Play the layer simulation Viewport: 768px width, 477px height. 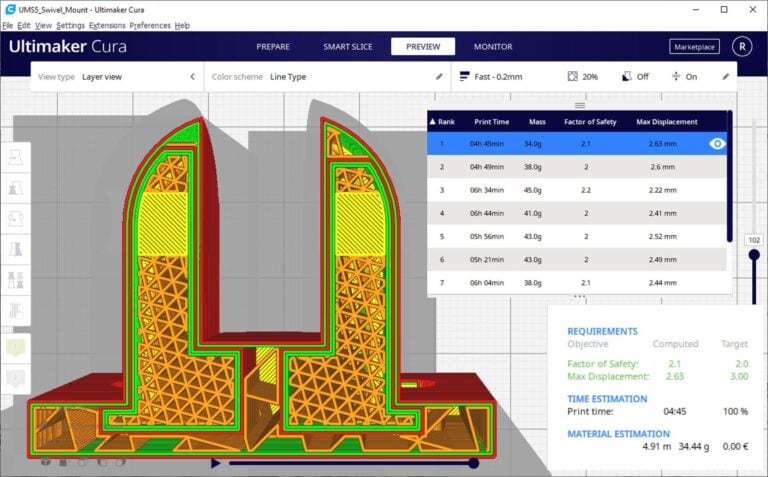click(216, 463)
